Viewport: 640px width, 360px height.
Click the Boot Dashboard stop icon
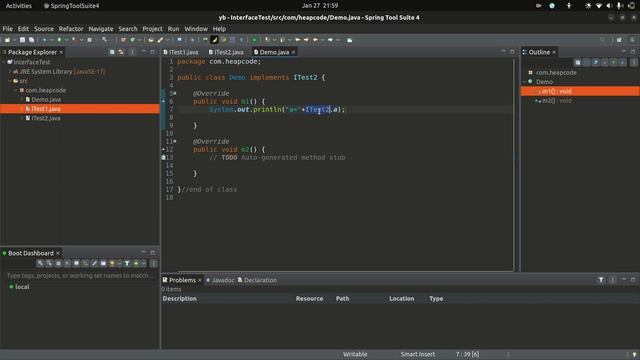coord(58,264)
